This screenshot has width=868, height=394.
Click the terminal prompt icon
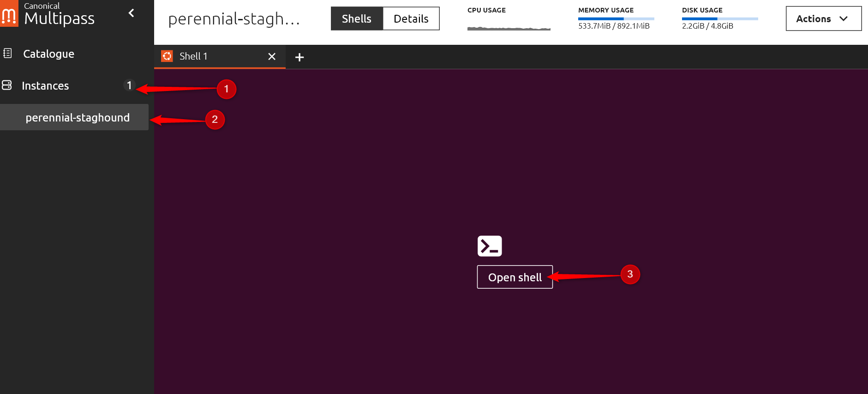point(490,246)
